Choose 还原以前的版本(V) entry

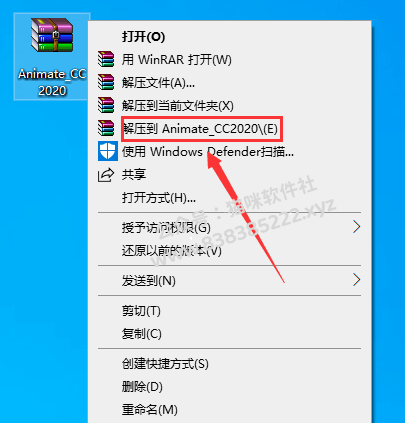[x=172, y=251]
